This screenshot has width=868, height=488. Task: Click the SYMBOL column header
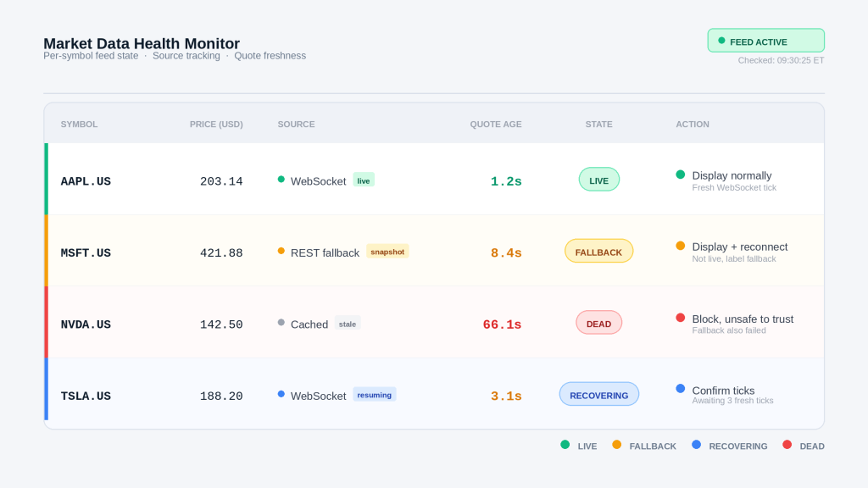(79, 125)
